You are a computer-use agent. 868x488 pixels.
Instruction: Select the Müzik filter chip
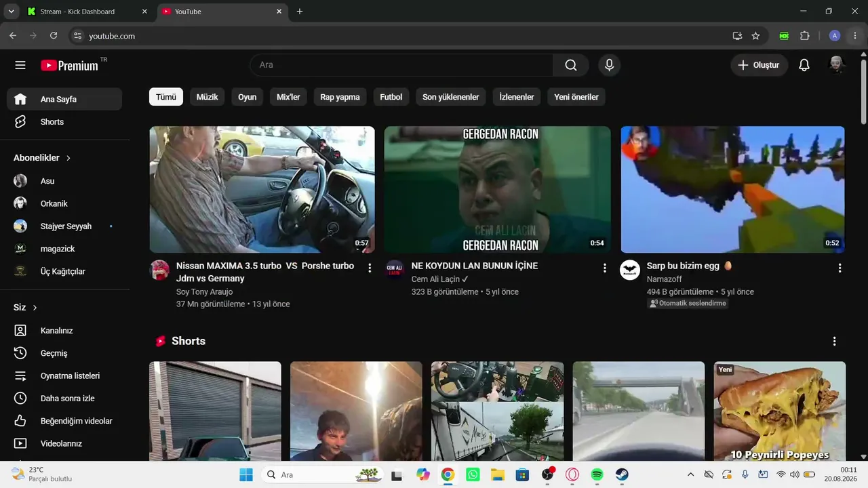click(207, 97)
